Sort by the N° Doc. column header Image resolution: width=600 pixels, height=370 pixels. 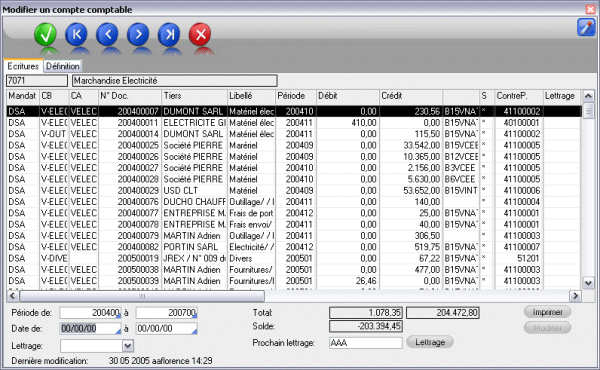(x=130, y=96)
